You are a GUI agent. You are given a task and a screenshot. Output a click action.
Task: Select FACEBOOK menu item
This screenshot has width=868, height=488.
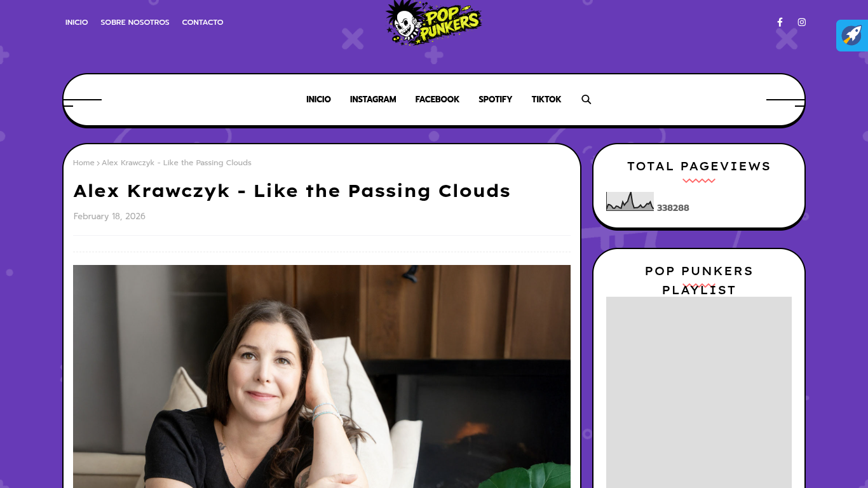coord(437,99)
